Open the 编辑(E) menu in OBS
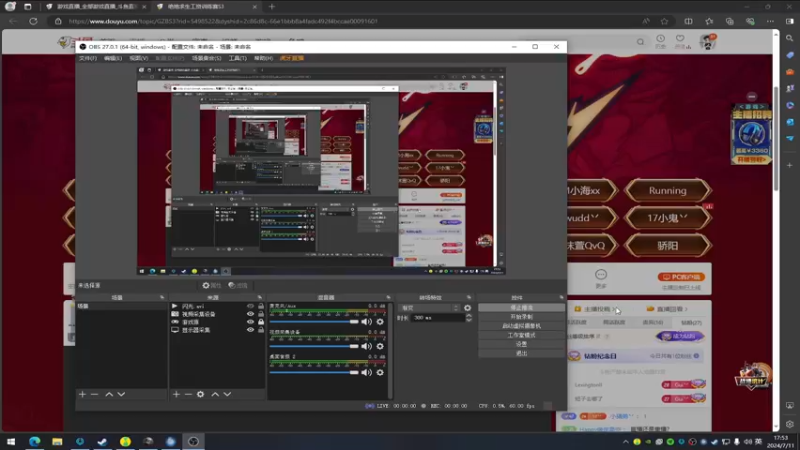 113,58
